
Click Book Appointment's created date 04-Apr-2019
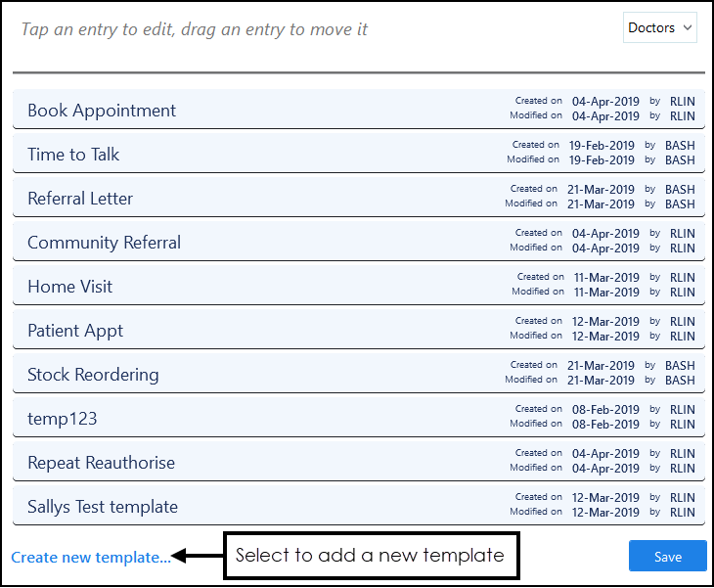coord(605,101)
